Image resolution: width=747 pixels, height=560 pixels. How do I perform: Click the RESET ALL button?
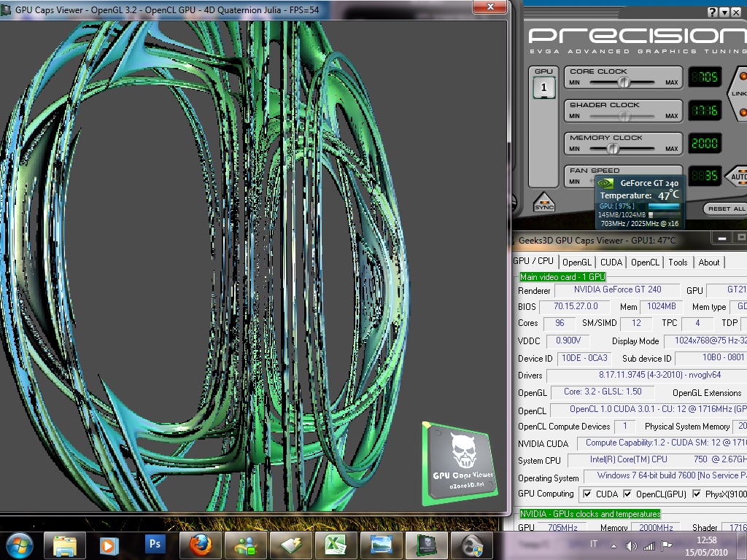tap(726, 209)
